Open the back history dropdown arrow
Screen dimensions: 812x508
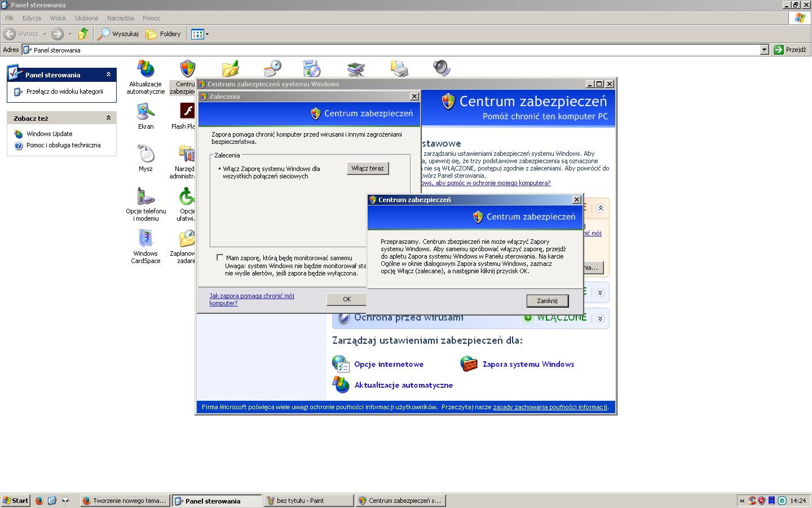[x=45, y=34]
